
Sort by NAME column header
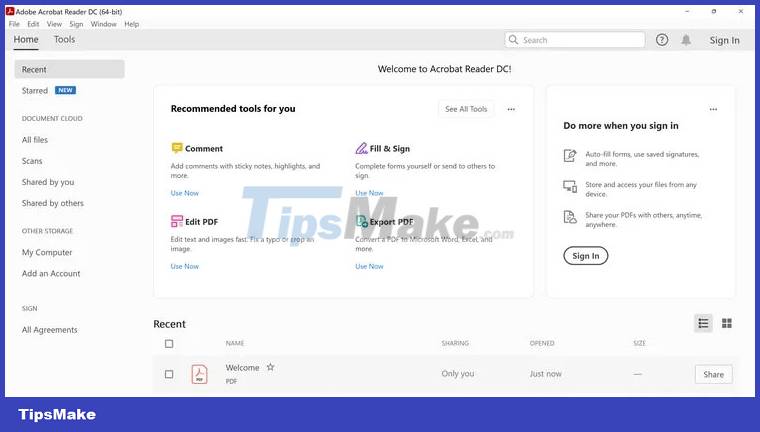[x=235, y=343]
